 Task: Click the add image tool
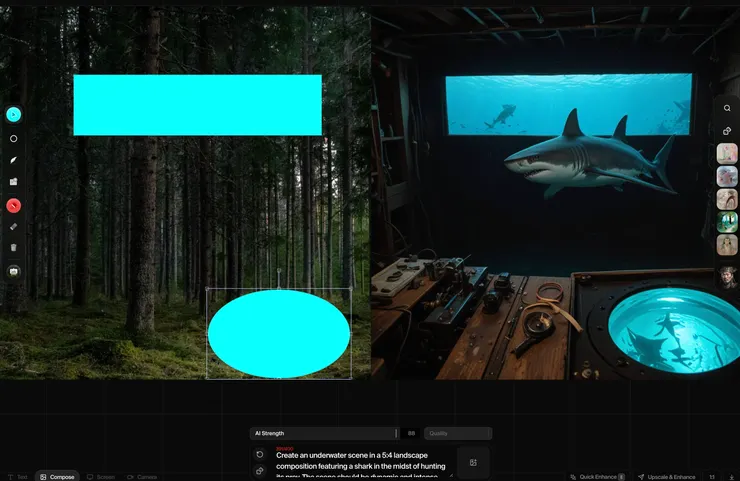pos(14,182)
